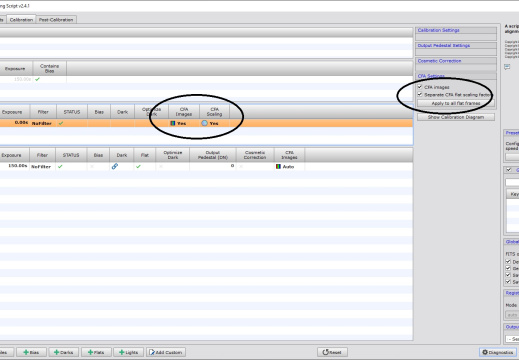Viewport: 519px width, 360px height.
Task: Click Apply to all flat frames
Action: click(456, 103)
